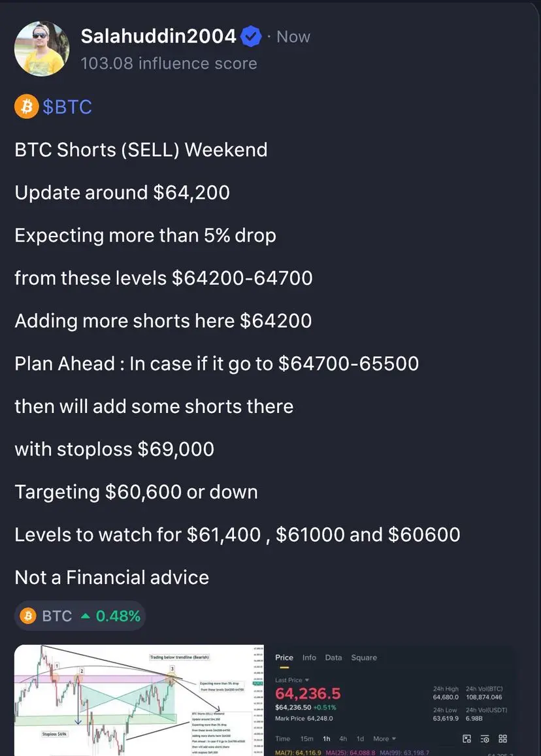Open the Square tab
Viewport: 541px width, 756px height.
coord(364,657)
